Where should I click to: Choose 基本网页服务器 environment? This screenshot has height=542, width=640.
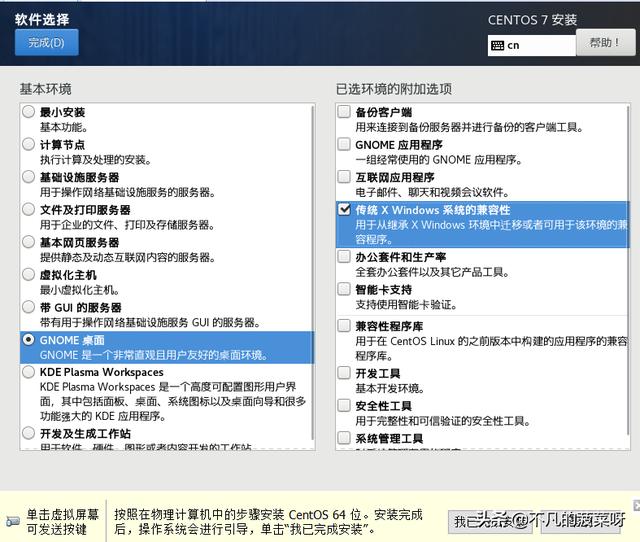(28, 243)
